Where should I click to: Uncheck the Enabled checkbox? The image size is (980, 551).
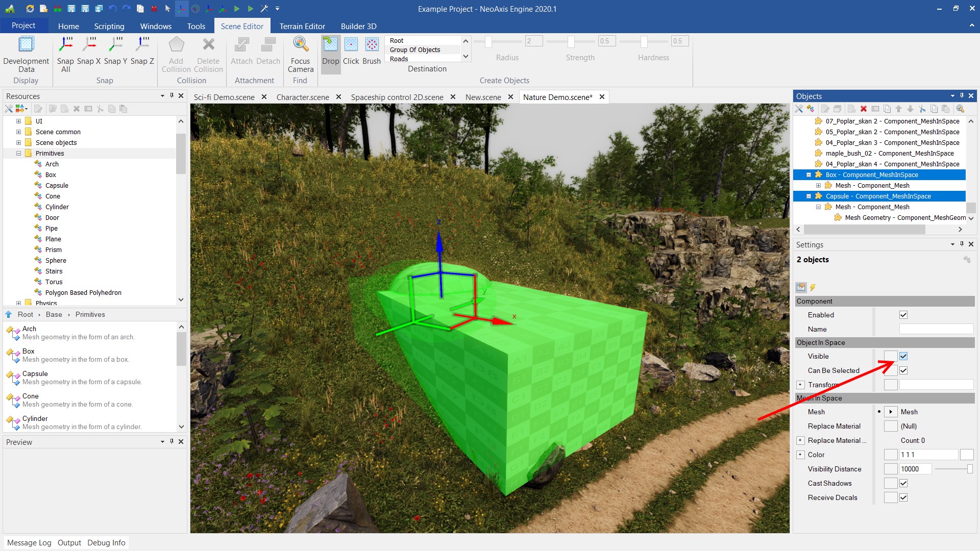[903, 315]
